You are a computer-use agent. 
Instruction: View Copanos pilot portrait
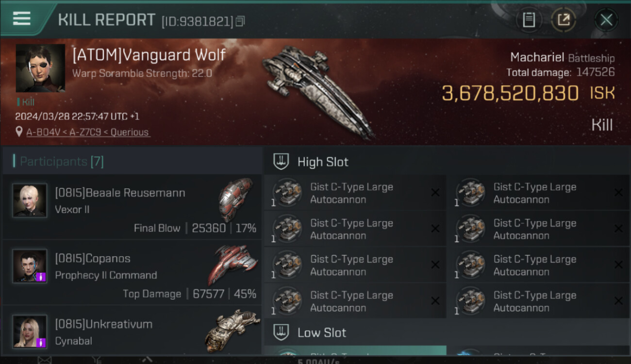tap(30, 266)
